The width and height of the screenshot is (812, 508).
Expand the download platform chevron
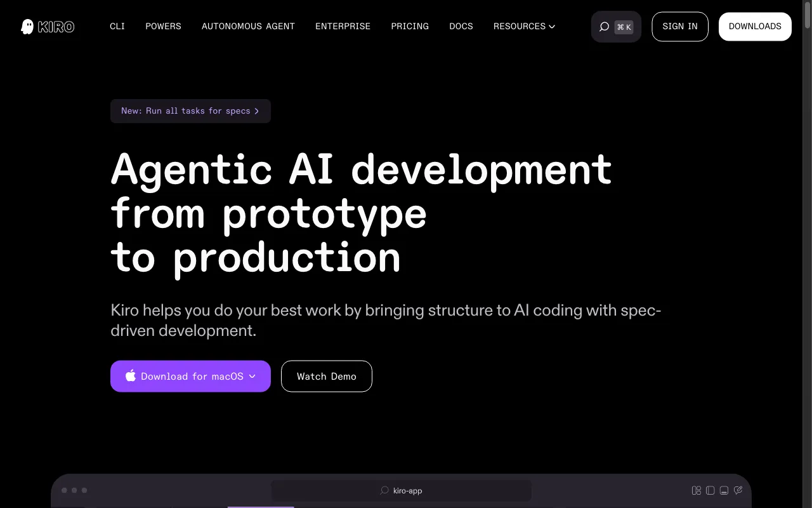point(252,377)
